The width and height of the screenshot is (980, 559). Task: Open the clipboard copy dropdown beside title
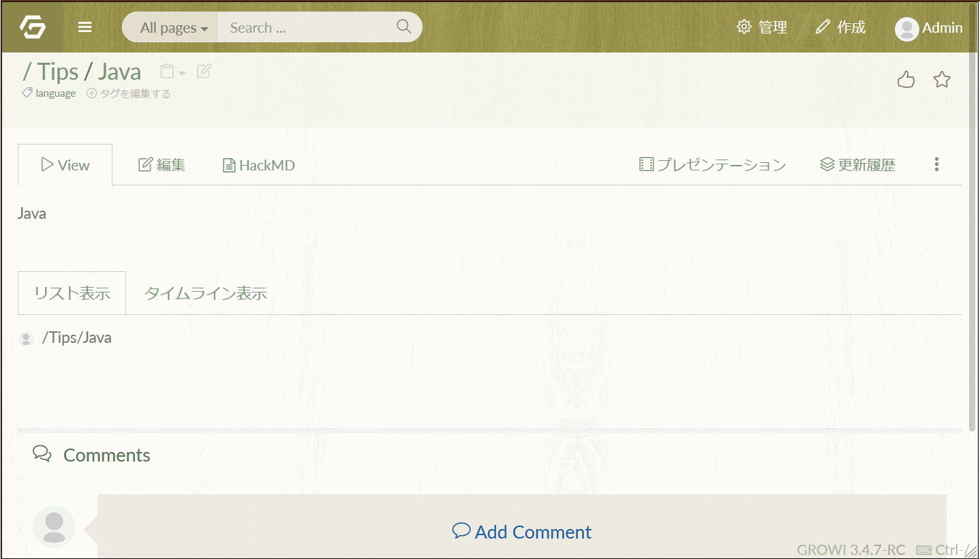click(172, 72)
